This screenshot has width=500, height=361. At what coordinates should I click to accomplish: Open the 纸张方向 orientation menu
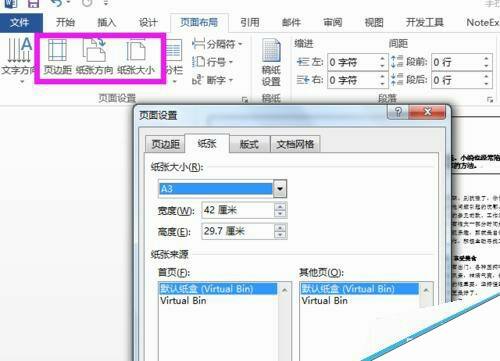click(x=94, y=57)
